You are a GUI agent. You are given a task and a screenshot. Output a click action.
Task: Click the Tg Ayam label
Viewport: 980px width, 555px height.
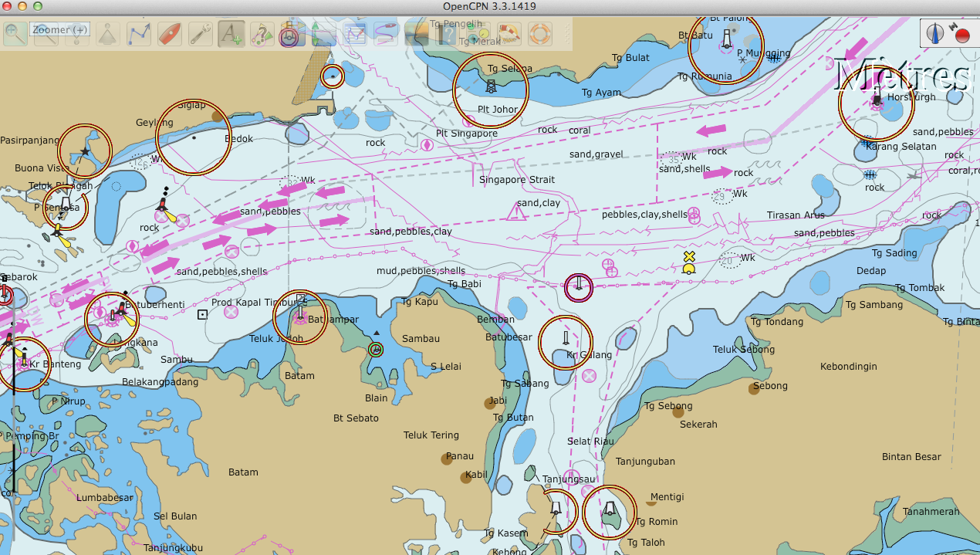[601, 93]
